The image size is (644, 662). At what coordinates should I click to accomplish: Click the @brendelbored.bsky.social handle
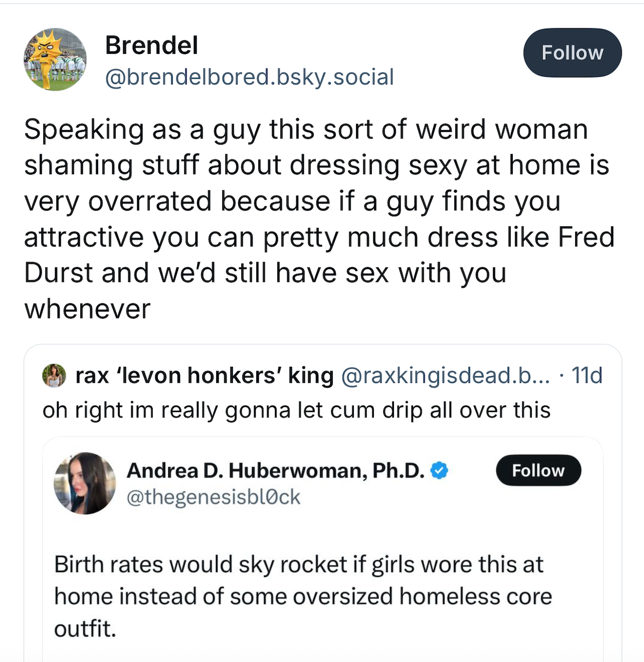pyautogui.click(x=249, y=77)
